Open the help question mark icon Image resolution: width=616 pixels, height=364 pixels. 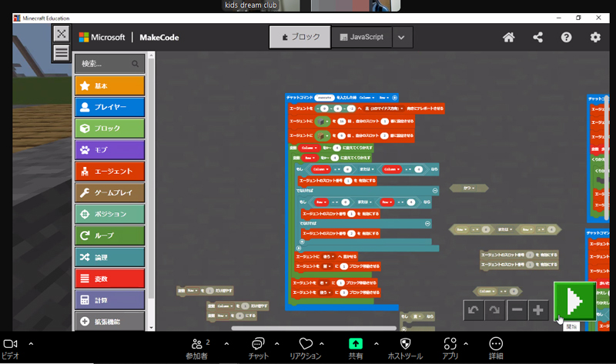pyautogui.click(x=566, y=37)
